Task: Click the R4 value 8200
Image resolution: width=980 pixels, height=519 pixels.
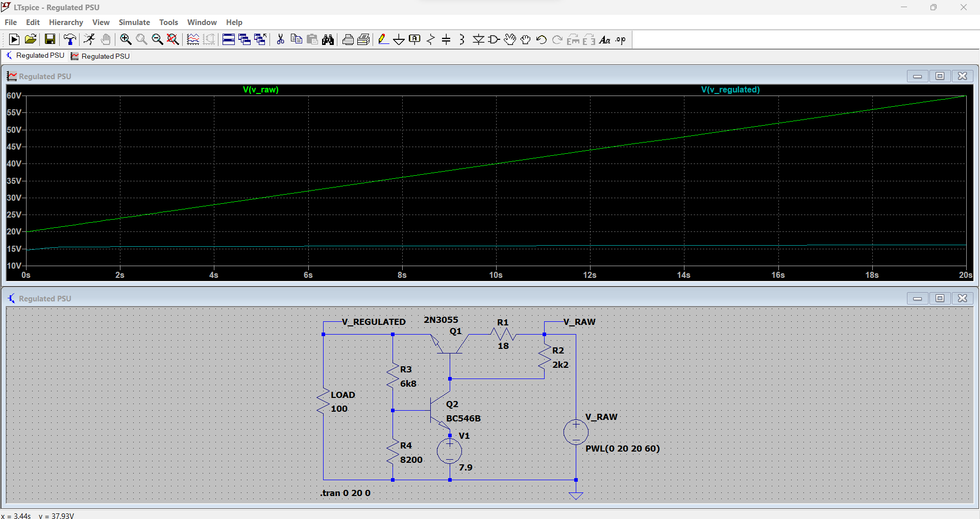Action: tap(411, 460)
